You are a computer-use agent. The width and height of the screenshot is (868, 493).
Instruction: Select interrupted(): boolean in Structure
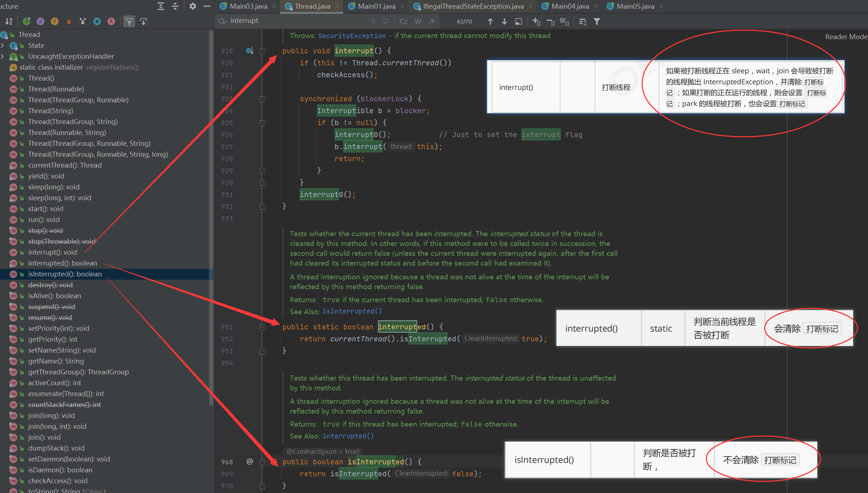tap(62, 263)
